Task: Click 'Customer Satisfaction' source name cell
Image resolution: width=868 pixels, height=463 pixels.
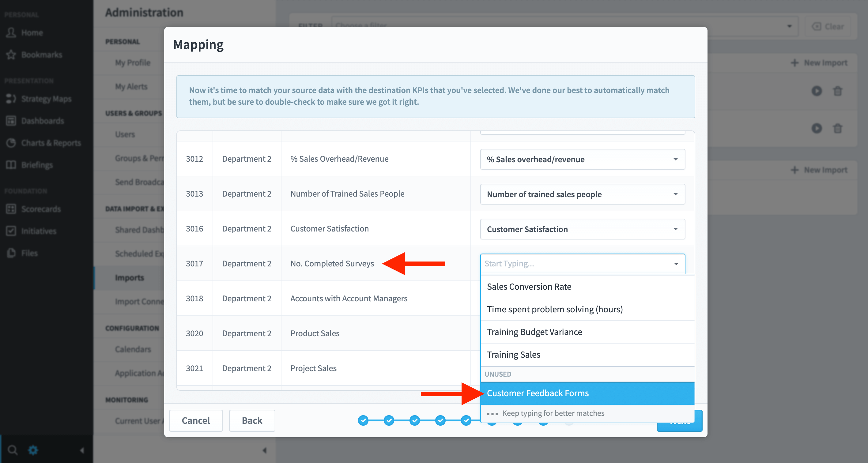Action: coord(376,228)
